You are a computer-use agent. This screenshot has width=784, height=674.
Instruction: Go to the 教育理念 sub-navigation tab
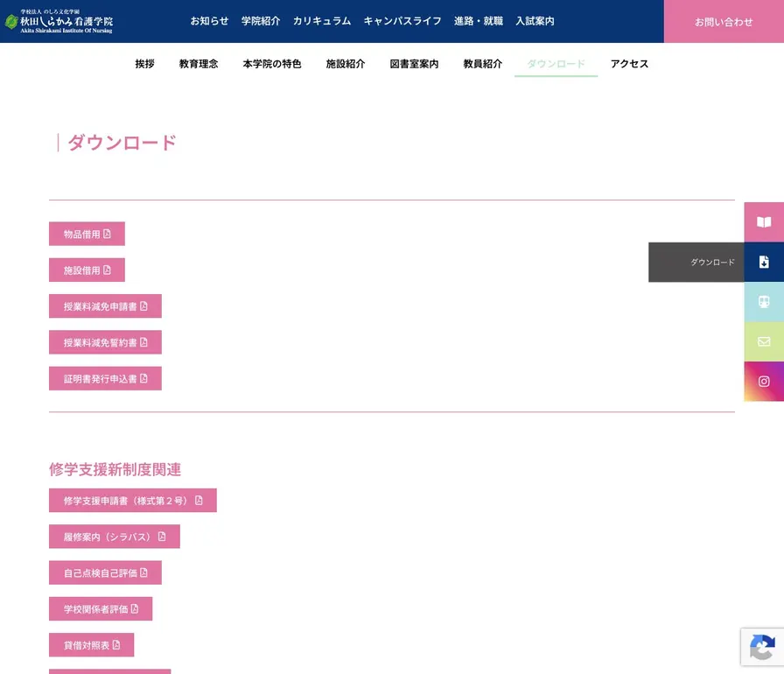click(x=199, y=64)
